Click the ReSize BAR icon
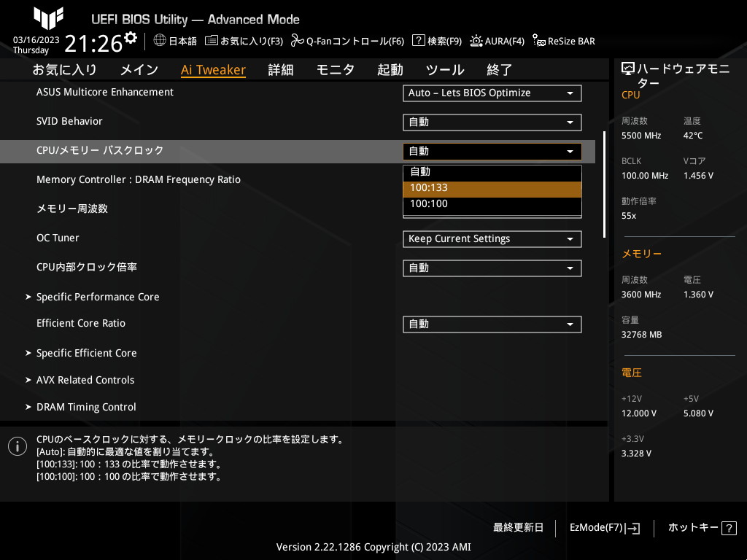This screenshot has height=560, width=747. point(539,41)
